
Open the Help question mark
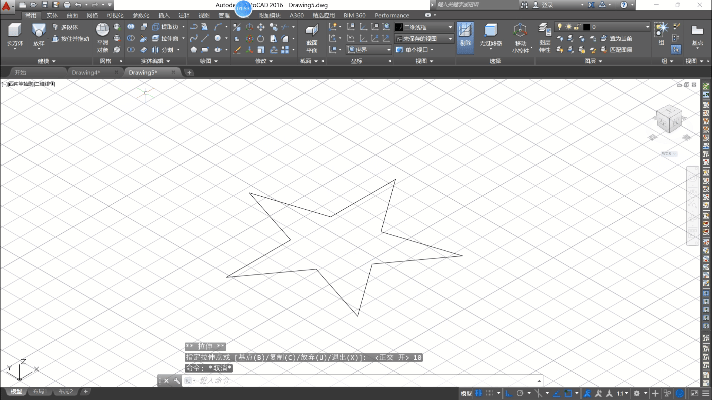pyautogui.click(x=624, y=5)
